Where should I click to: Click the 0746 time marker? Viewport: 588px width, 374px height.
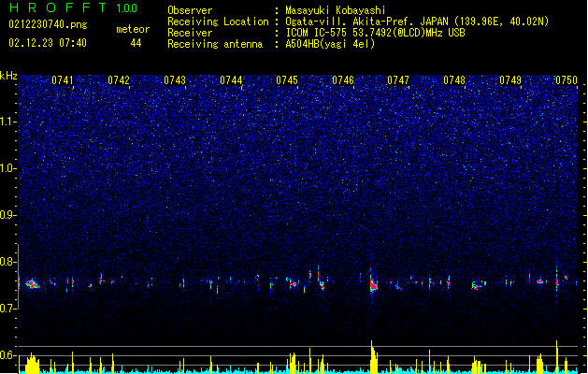(343, 80)
